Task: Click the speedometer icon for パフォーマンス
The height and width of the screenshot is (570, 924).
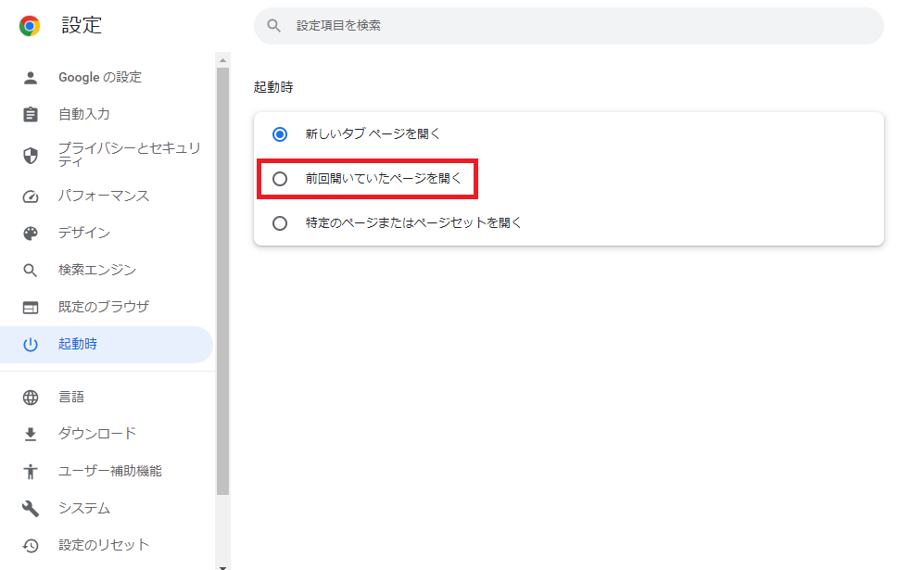Action: tap(31, 196)
